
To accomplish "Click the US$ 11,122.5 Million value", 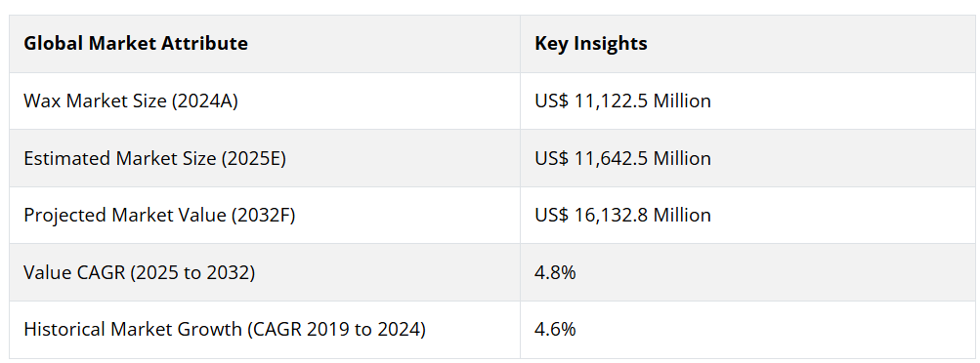I will (x=622, y=101).
